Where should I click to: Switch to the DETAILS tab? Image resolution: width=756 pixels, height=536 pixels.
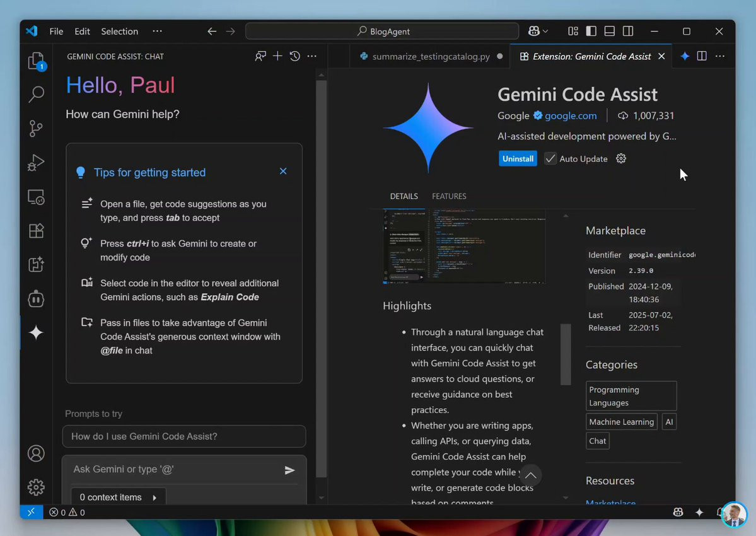(404, 196)
